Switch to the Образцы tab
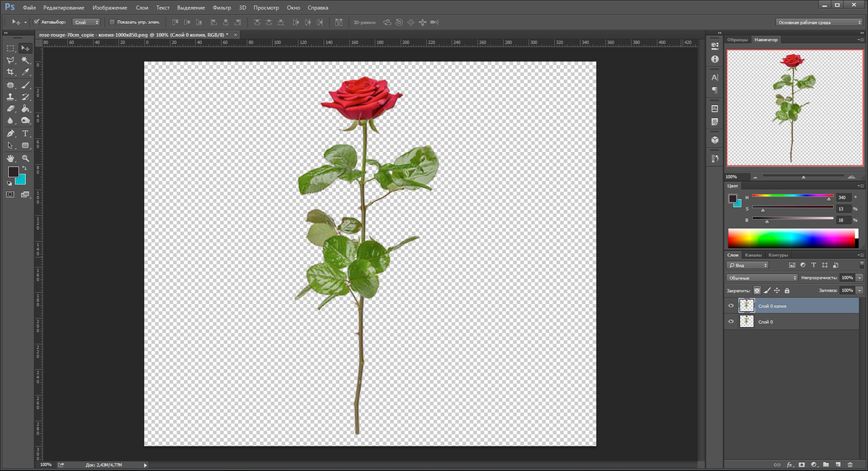The height and width of the screenshot is (471, 868). pyautogui.click(x=738, y=39)
